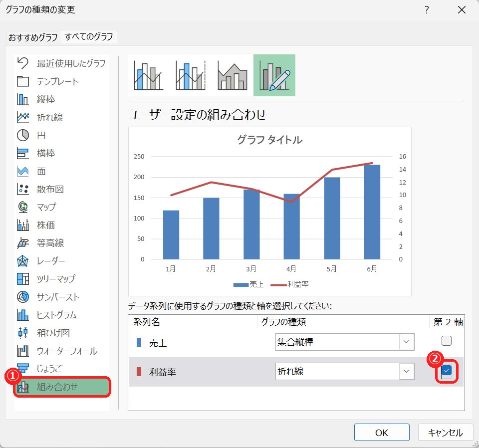Choose the column-line on secondary axis icon

[x=190, y=75]
